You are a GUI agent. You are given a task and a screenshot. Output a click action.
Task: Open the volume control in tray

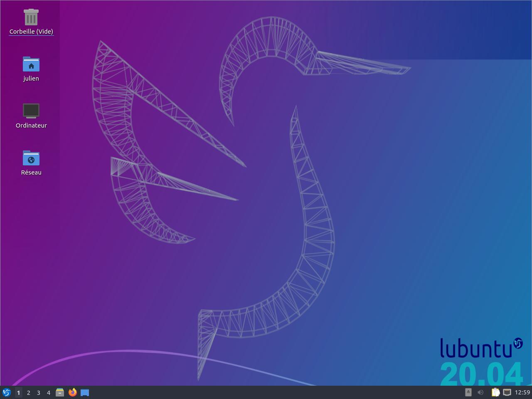(x=480, y=392)
